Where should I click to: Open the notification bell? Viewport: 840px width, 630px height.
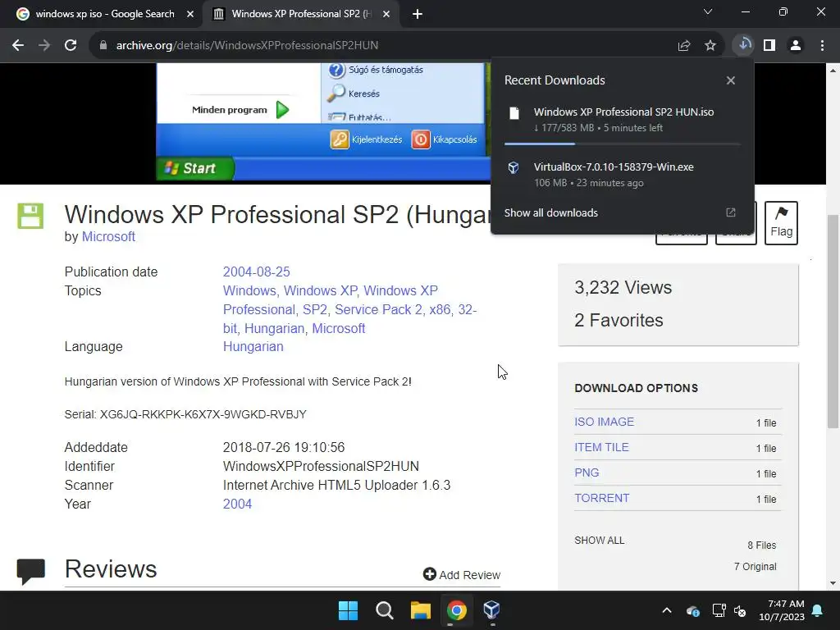(x=818, y=610)
